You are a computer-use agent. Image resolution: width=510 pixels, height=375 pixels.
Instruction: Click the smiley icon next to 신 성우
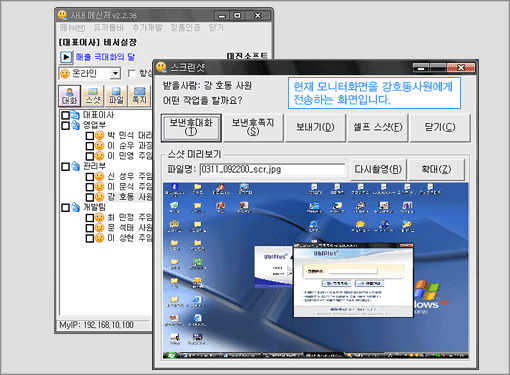point(99,176)
